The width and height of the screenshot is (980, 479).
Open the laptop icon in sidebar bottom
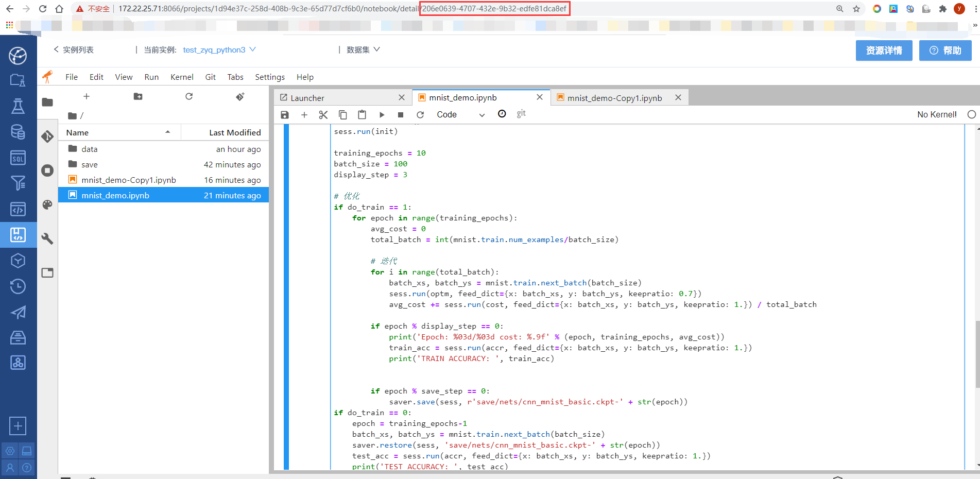point(27,451)
